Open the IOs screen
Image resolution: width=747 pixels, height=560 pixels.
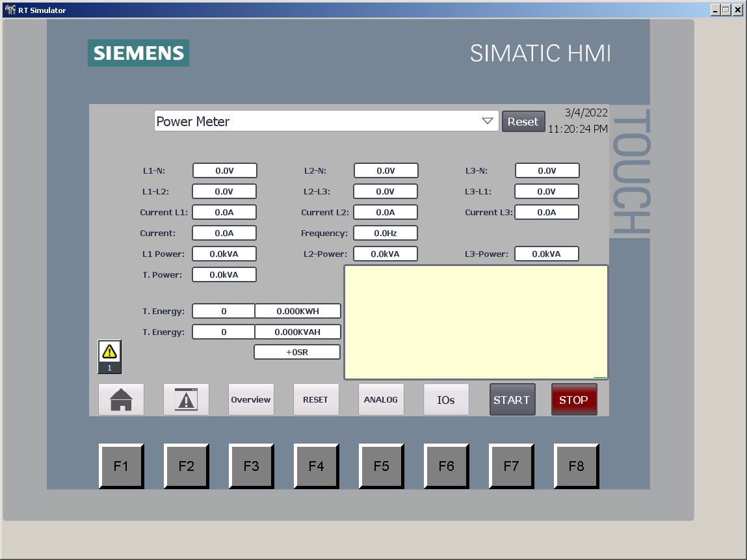pos(446,399)
